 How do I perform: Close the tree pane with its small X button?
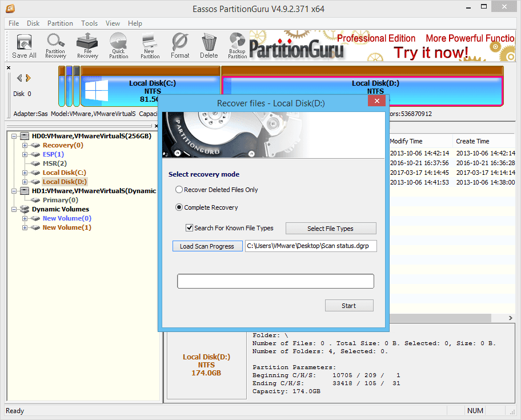point(156,126)
